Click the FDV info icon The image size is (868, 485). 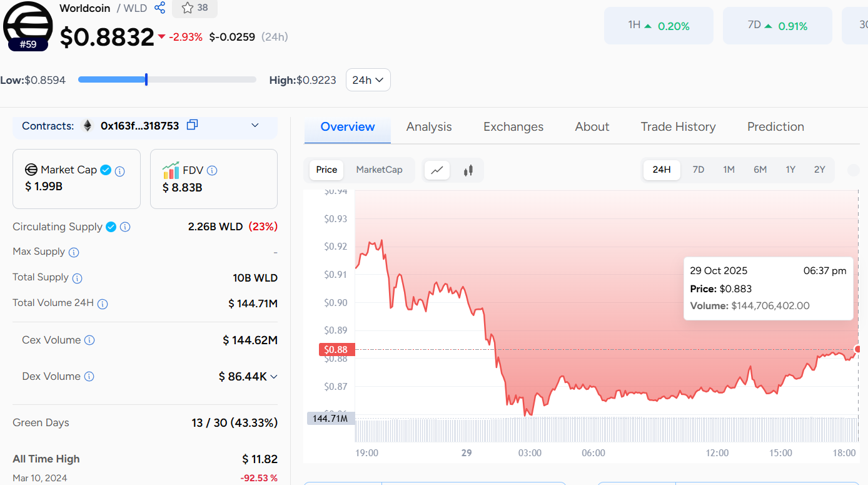click(212, 170)
